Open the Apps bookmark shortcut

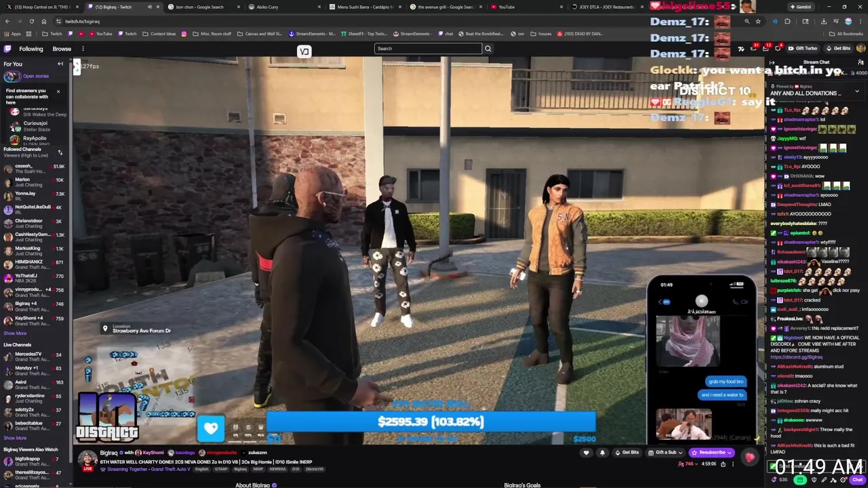pos(14,33)
